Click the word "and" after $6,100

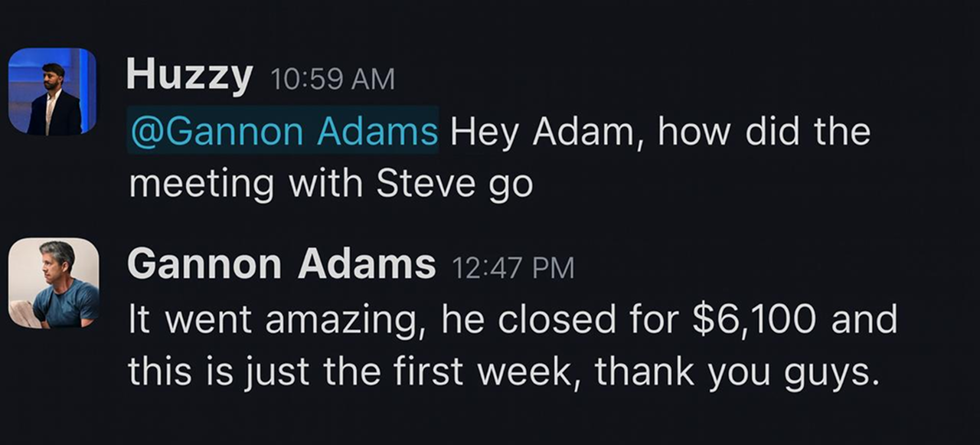point(864,320)
